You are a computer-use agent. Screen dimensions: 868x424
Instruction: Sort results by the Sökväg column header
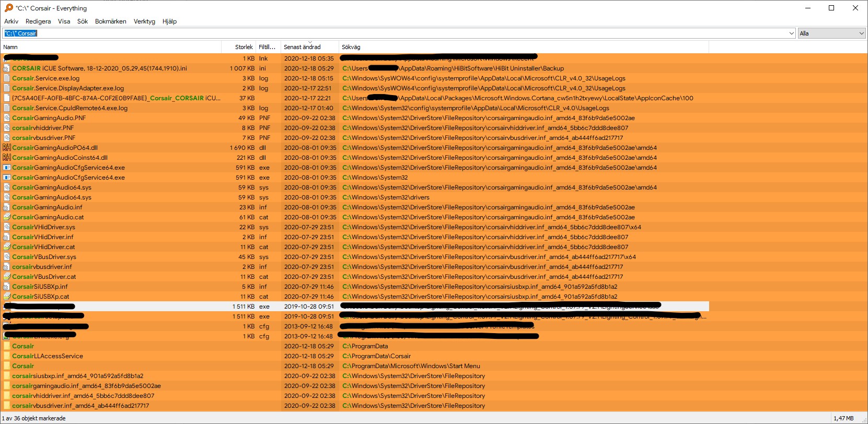coord(524,47)
